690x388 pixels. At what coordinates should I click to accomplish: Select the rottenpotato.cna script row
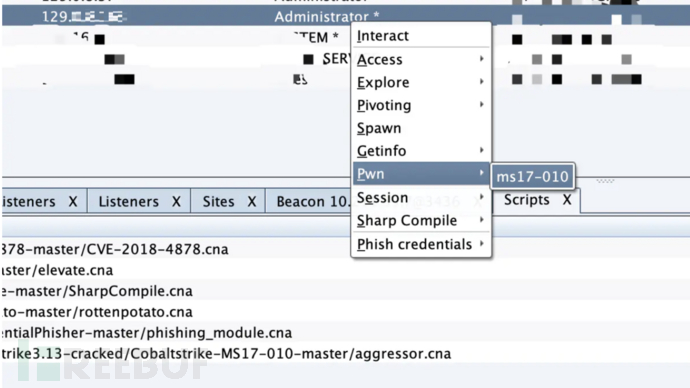345,312
